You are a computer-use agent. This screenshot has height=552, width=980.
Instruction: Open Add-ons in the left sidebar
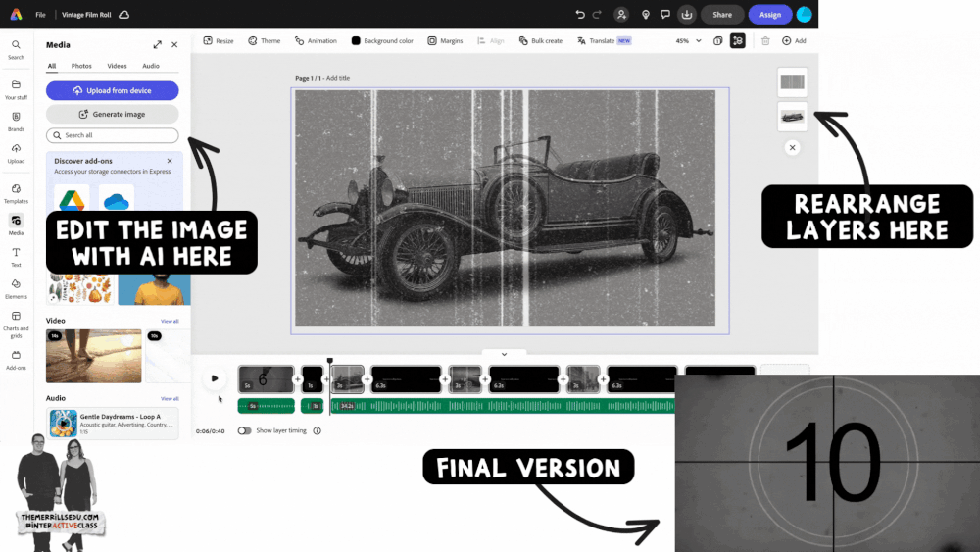coord(17,361)
